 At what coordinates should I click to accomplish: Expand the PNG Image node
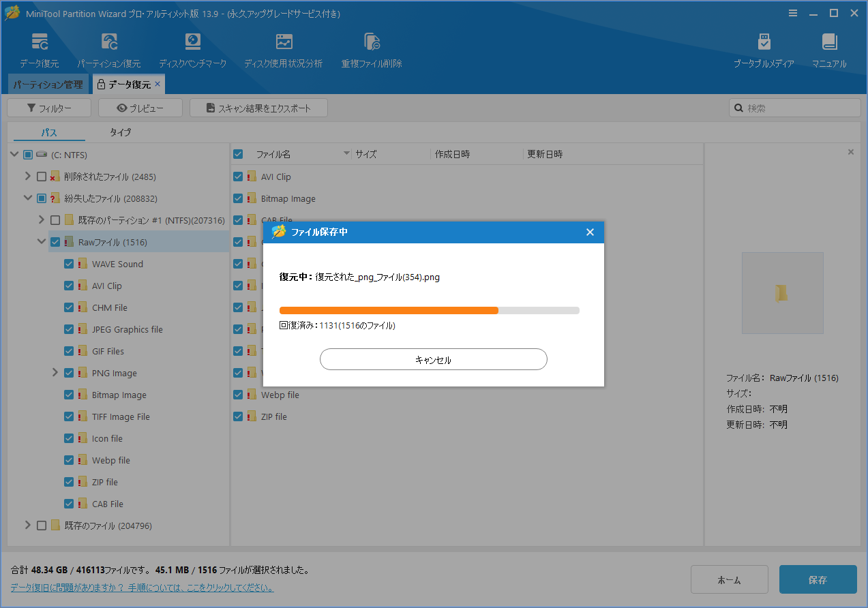tap(55, 373)
